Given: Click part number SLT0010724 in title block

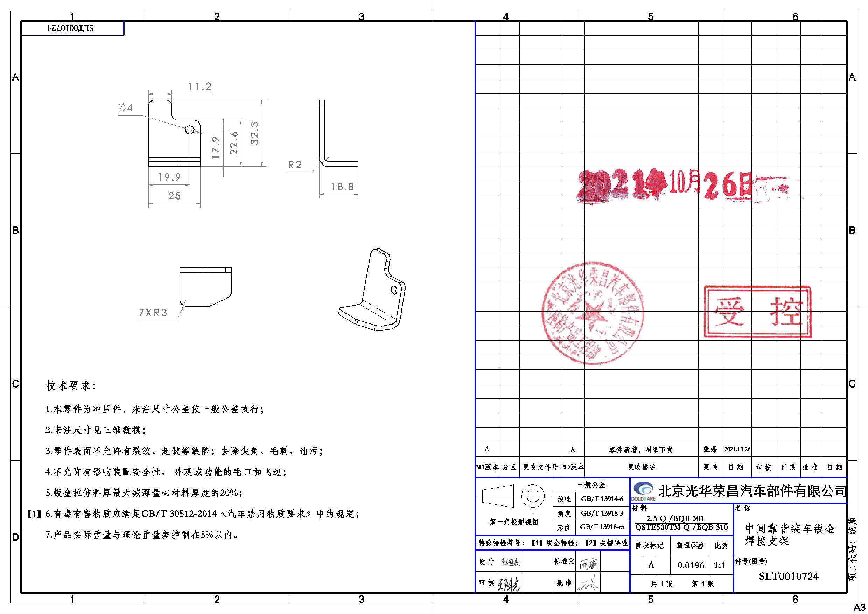Looking at the screenshot, I should click(789, 576).
